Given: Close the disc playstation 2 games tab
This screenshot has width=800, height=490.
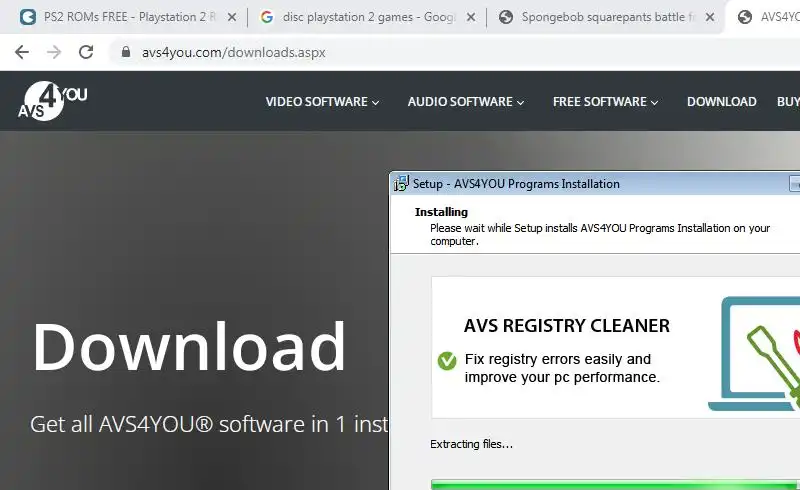Looking at the screenshot, I should pyautogui.click(x=471, y=17).
